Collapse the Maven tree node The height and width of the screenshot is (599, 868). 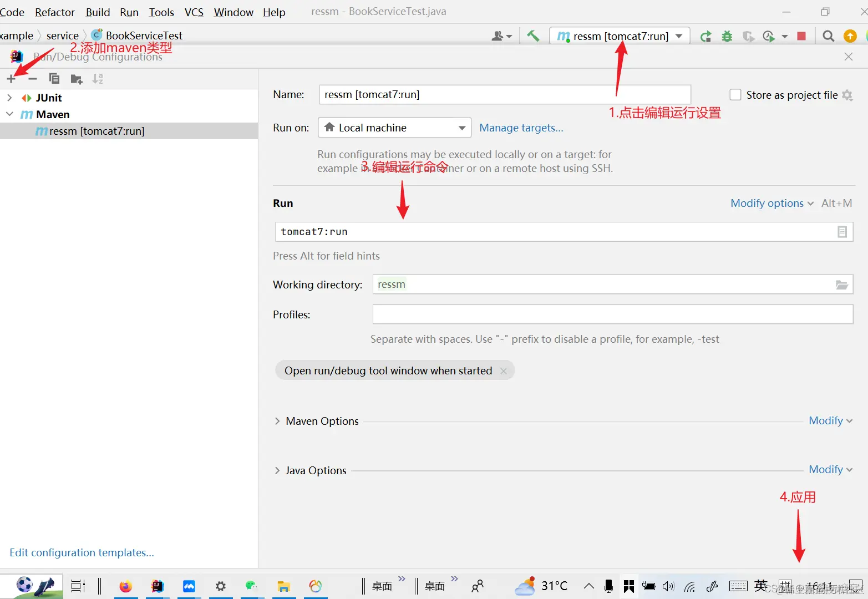click(x=9, y=114)
